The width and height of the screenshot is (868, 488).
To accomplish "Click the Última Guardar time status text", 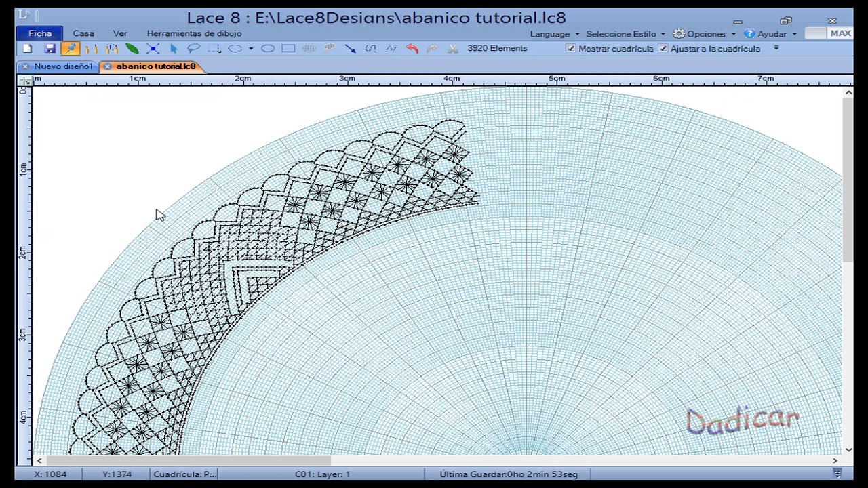I will coord(509,474).
